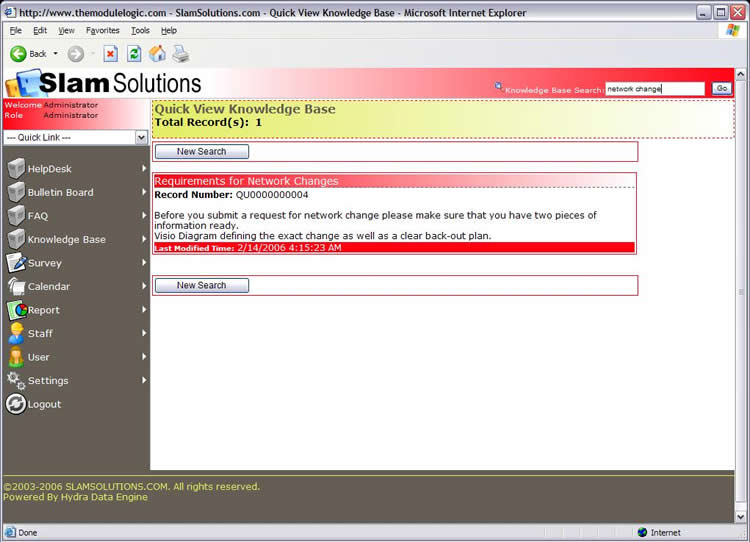Click the HelpDesk cube icon

[16, 168]
